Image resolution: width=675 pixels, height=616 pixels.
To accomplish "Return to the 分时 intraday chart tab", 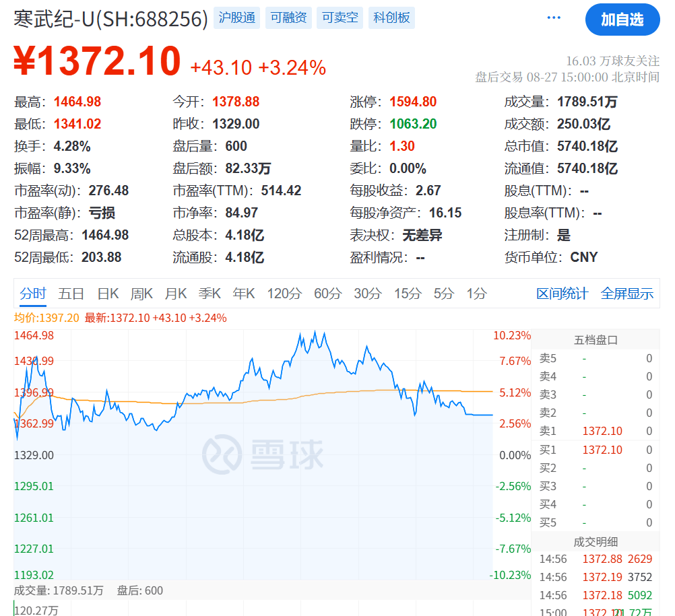I will 32,294.
